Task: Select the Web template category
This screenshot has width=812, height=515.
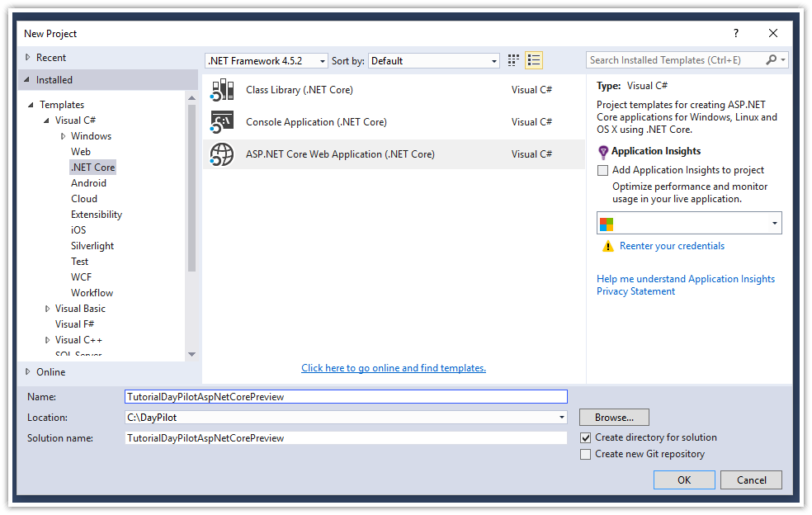Action: (x=81, y=152)
